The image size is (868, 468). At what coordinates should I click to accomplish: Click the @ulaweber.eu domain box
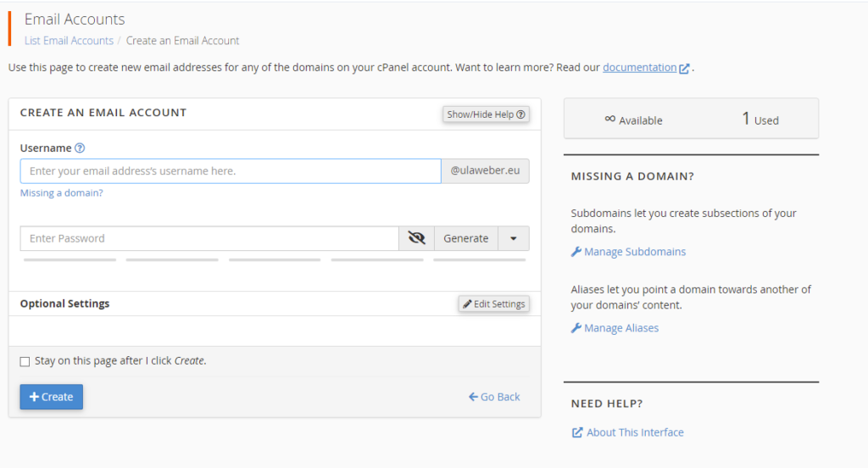click(486, 171)
